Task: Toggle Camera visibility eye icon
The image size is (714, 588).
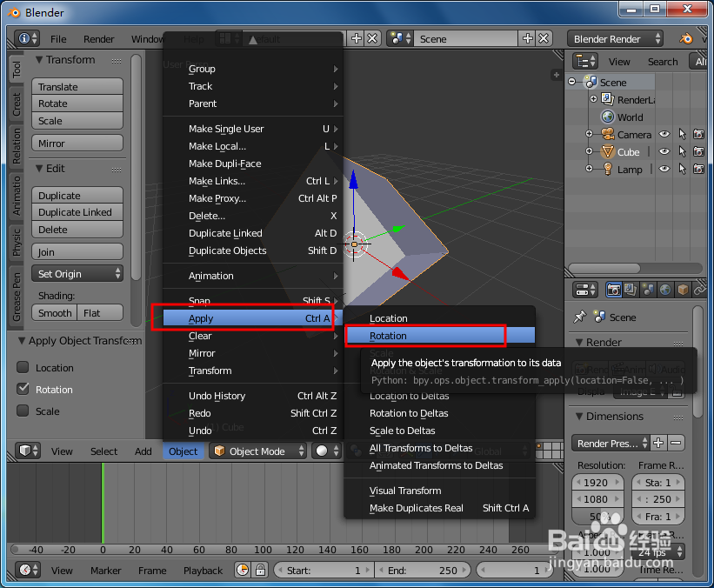Action: 664,134
